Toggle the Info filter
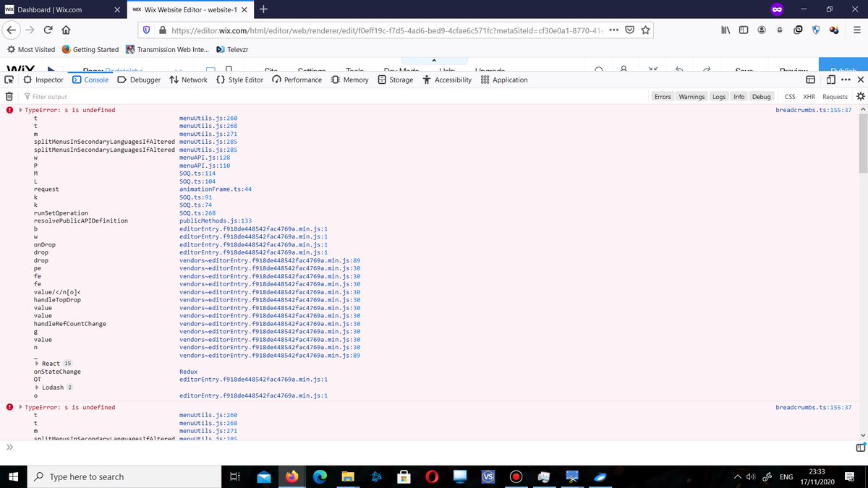Screen dimensions: 868x488 point(739,96)
